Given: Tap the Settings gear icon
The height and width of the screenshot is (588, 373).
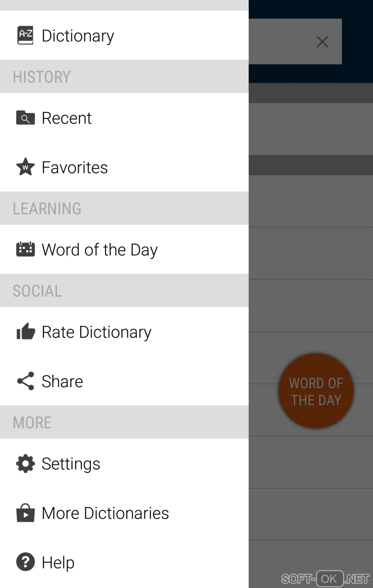Looking at the screenshot, I should (25, 463).
